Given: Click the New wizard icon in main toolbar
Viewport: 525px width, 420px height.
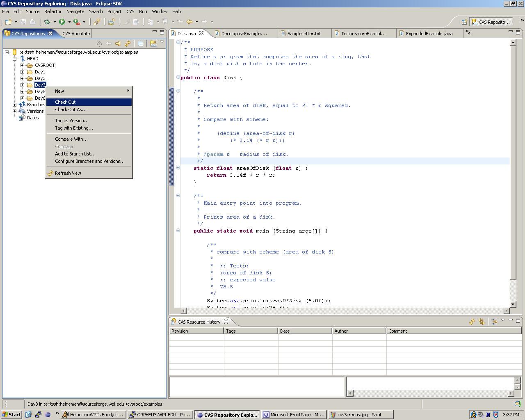Looking at the screenshot, I should 8,22.
